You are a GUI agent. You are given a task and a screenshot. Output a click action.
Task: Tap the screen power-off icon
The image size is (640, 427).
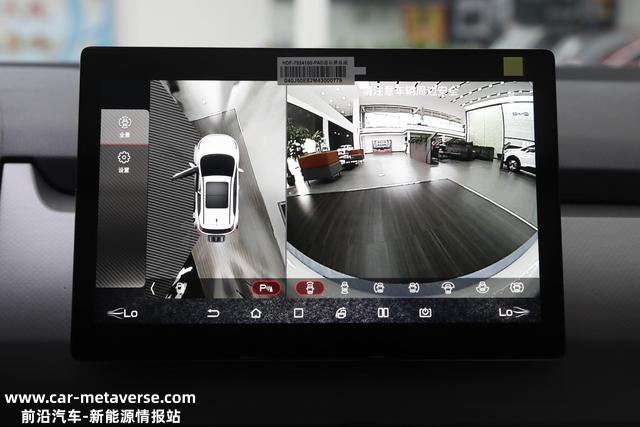pyautogui.click(x=425, y=313)
